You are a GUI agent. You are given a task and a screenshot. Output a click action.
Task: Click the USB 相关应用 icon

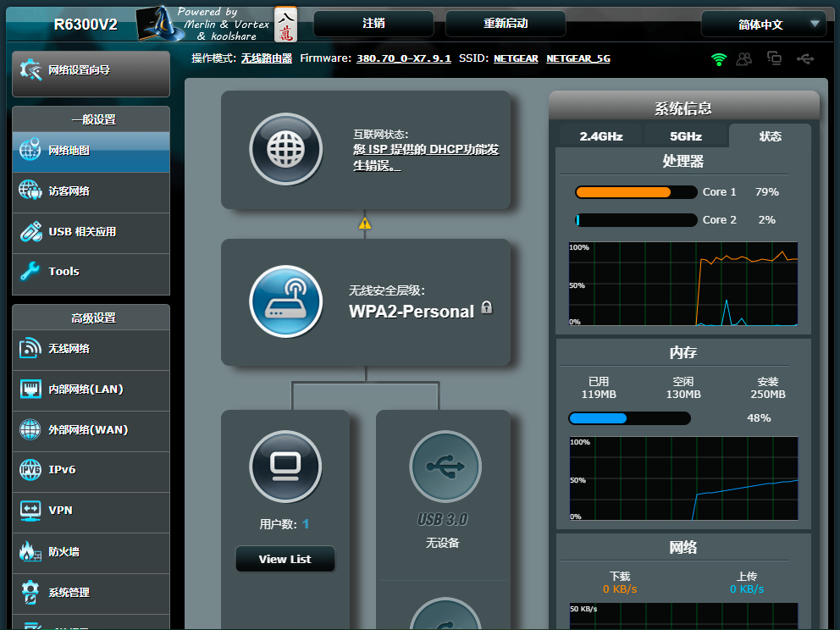click(30, 231)
